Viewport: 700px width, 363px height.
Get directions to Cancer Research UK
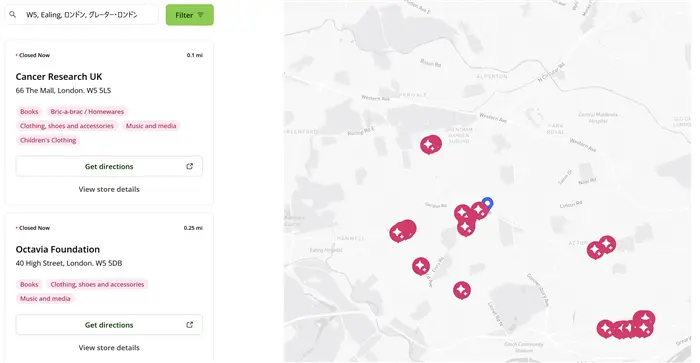point(109,166)
